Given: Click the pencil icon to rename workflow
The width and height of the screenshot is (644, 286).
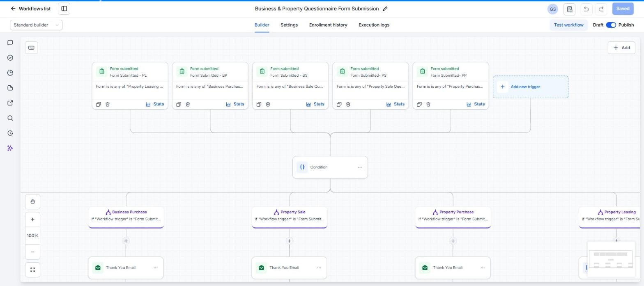Looking at the screenshot, I should click(x=385, y=9).
